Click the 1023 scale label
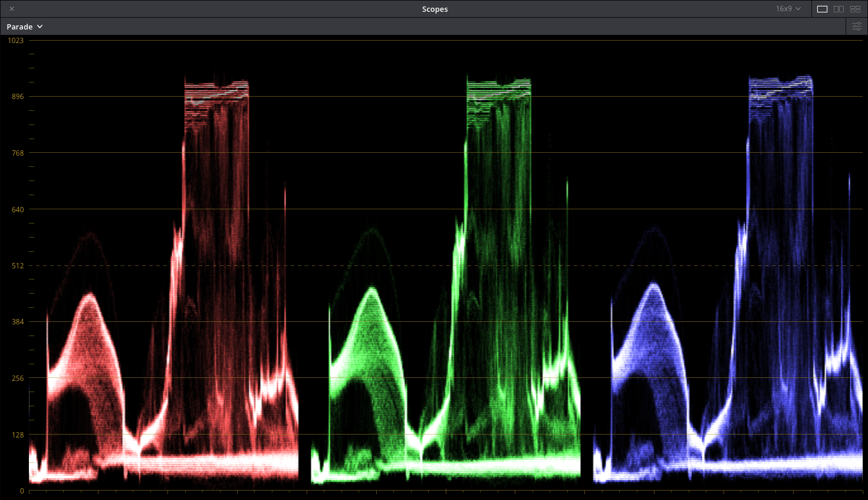Viewport: 868px width, 500px height. (16, 40)
